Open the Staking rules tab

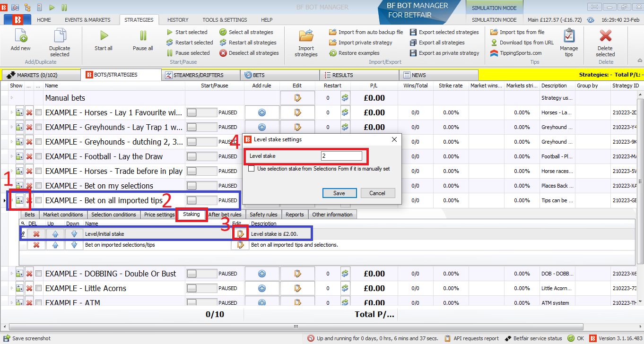coord(191,215)
